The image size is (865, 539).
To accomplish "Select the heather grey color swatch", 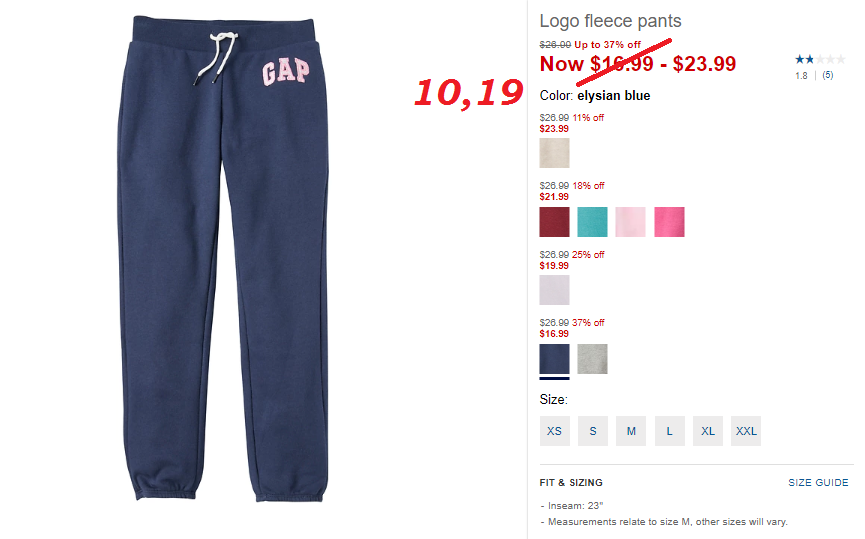I will tap(592, 359).
